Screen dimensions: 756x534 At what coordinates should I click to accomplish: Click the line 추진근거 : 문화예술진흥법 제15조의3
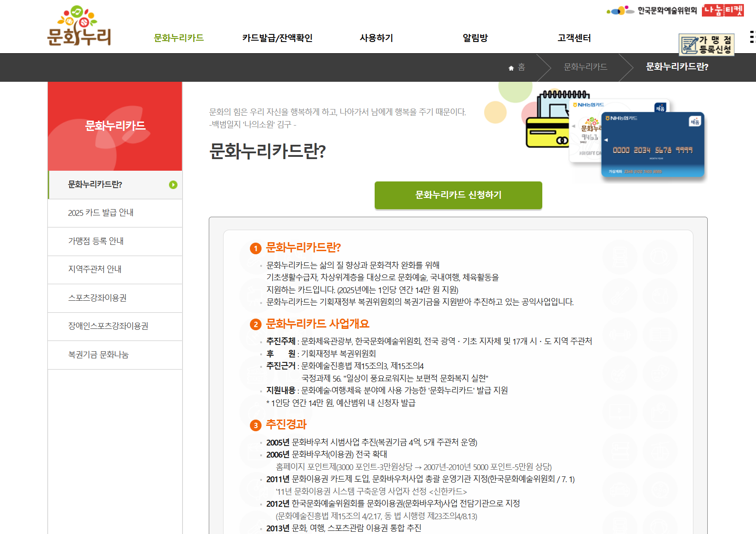pyautogui.click(x=345, y=366)
